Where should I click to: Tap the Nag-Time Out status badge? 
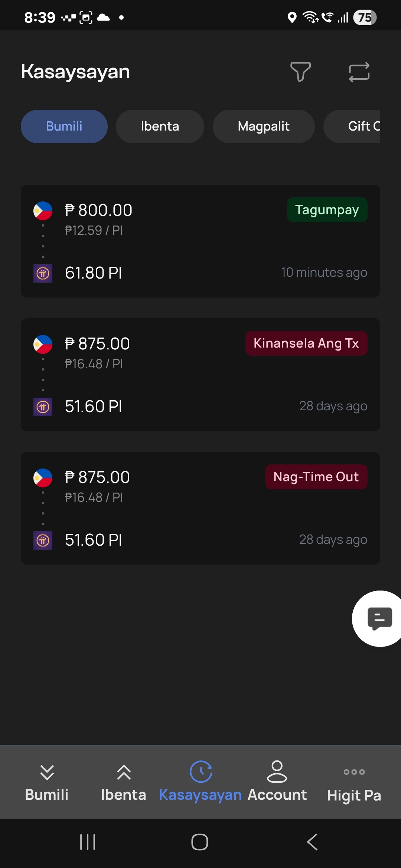(316, 477)
